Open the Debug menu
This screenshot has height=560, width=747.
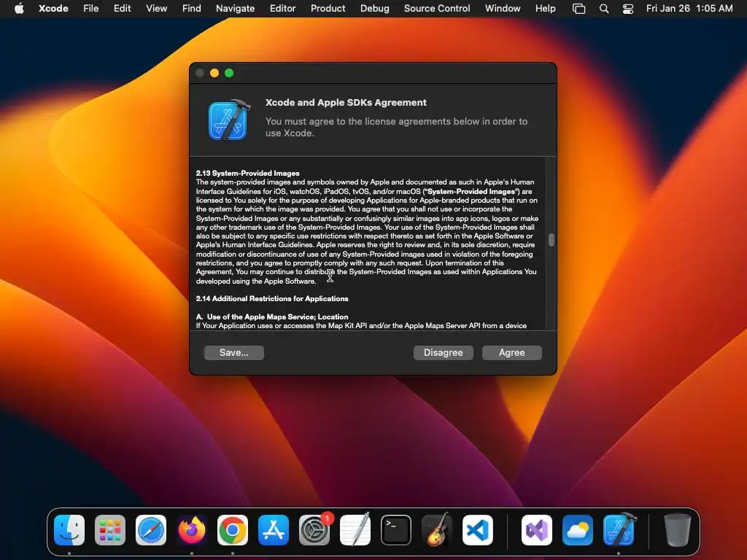(374, 8)
